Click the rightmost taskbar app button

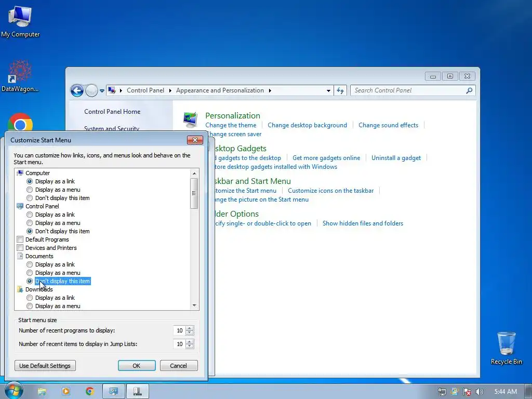coord(137,392)
